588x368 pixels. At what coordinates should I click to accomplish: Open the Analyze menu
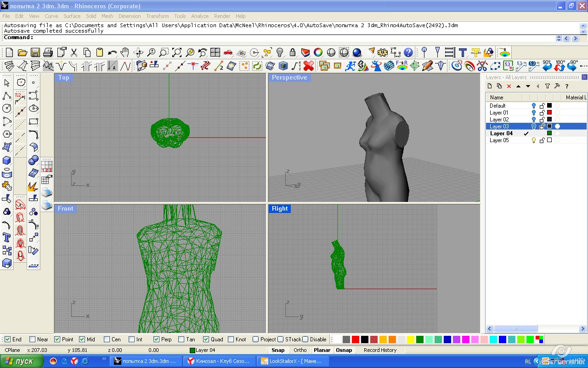pyautogui.click(x=200, y=16)
